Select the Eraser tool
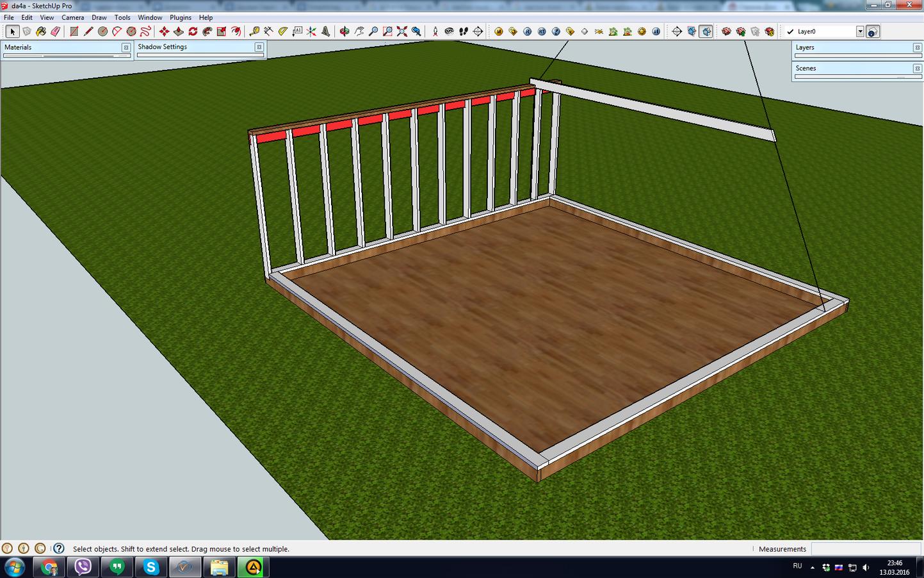The height and width of the screenshot is (578, 924). [x=55, y=31]
